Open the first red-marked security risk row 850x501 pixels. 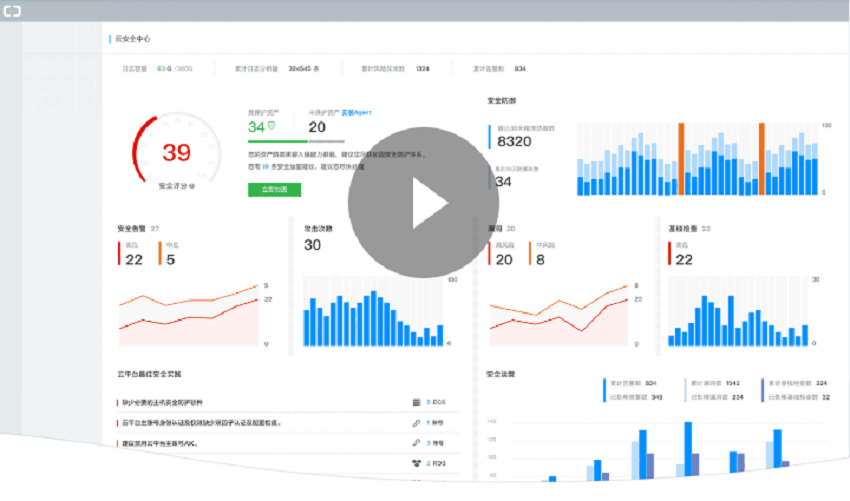tap(288, 402)
